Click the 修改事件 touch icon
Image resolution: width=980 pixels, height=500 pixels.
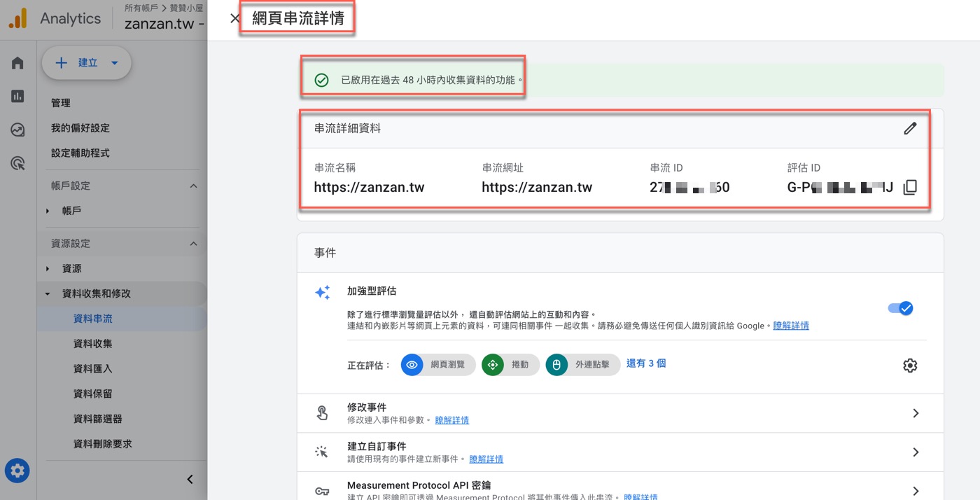pyautogui.click(x=322, y=413)
